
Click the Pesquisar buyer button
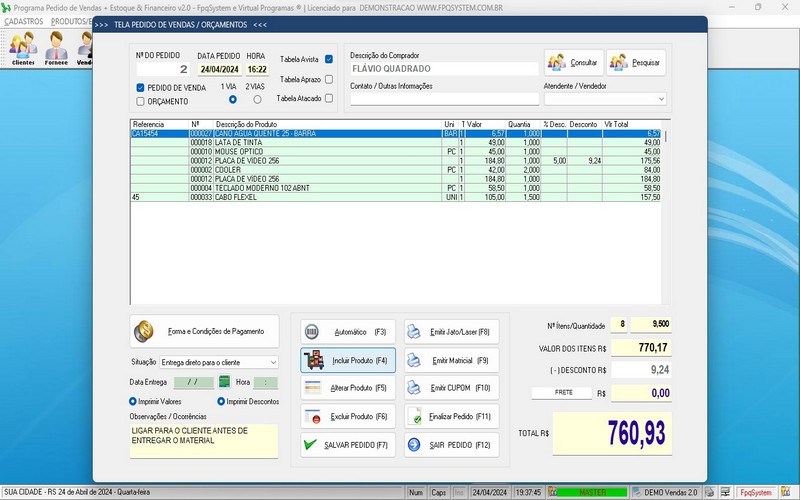(635, 63)
